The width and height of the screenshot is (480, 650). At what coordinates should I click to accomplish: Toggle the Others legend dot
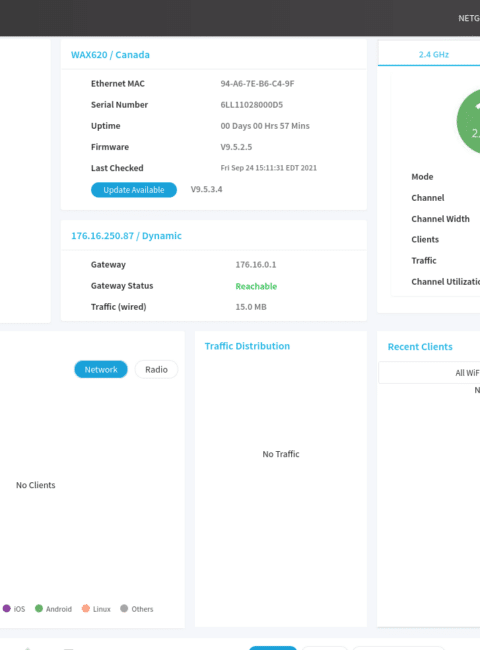[124, 609]
